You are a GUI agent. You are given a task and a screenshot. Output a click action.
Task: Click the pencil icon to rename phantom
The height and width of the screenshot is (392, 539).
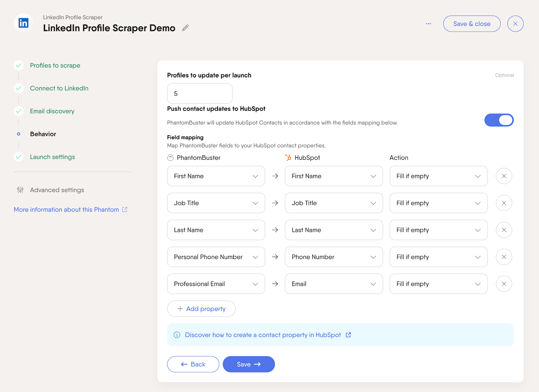[185, 28]
